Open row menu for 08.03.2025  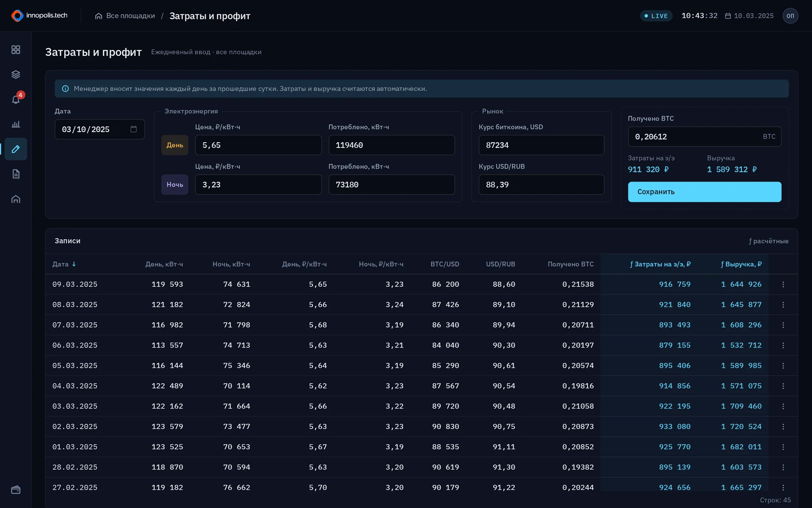[x=783, y=305]
